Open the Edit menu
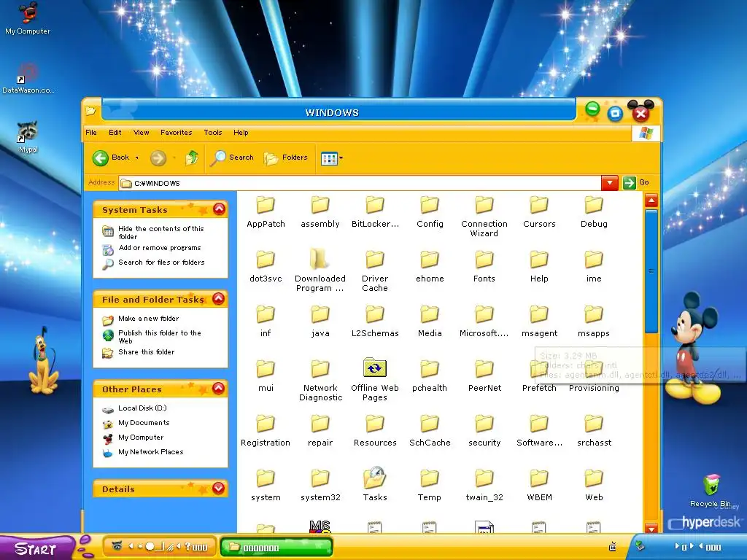747x560 pixels. pyautogui.click(x=115, y=133)
